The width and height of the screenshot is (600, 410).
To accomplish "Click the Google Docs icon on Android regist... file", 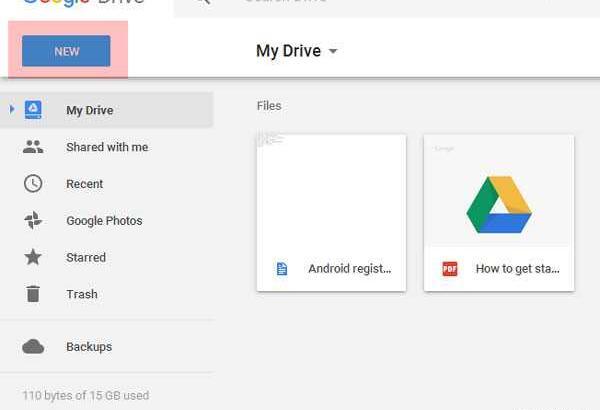I will (282, 269).
